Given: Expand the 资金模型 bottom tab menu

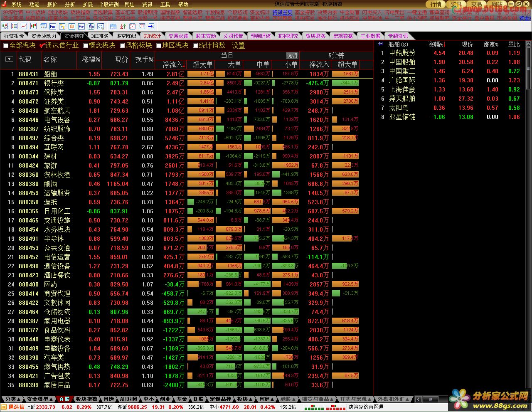Looking at the screenshot, I should tap(40, 399).
